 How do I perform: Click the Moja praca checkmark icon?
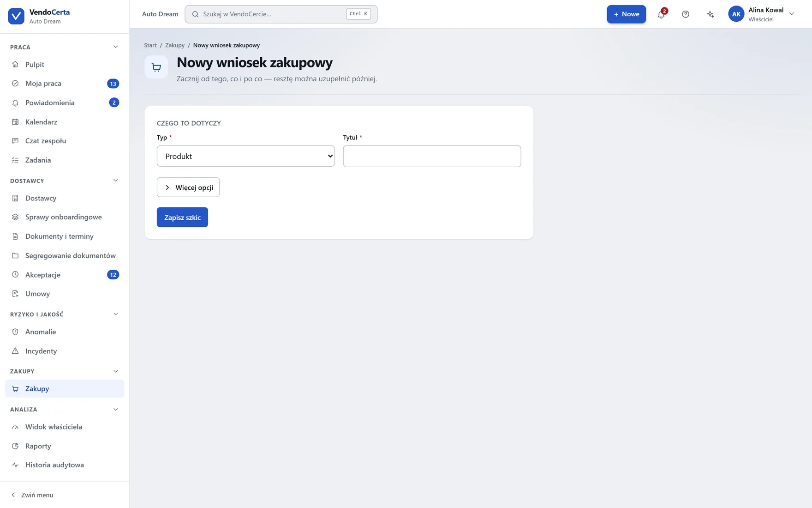point(15,84)
